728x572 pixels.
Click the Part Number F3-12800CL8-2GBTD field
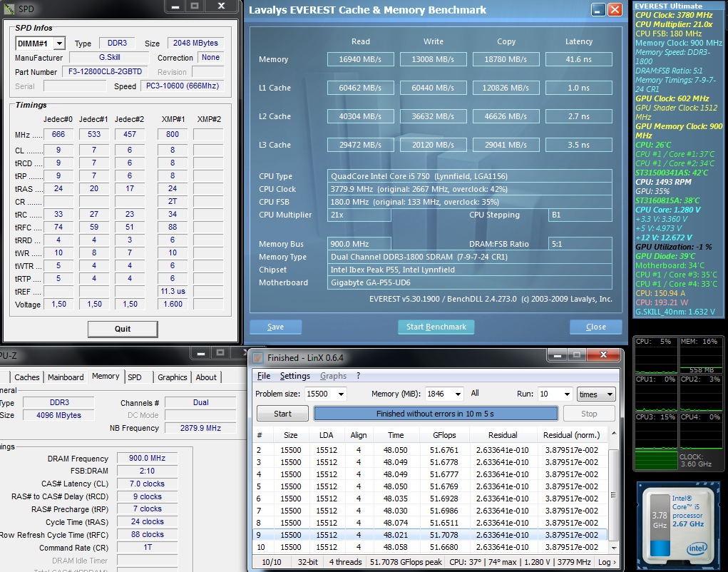(105, 72)
